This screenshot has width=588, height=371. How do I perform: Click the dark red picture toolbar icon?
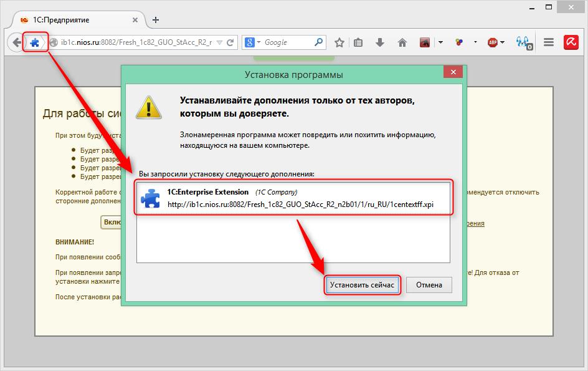click(425, 42)
